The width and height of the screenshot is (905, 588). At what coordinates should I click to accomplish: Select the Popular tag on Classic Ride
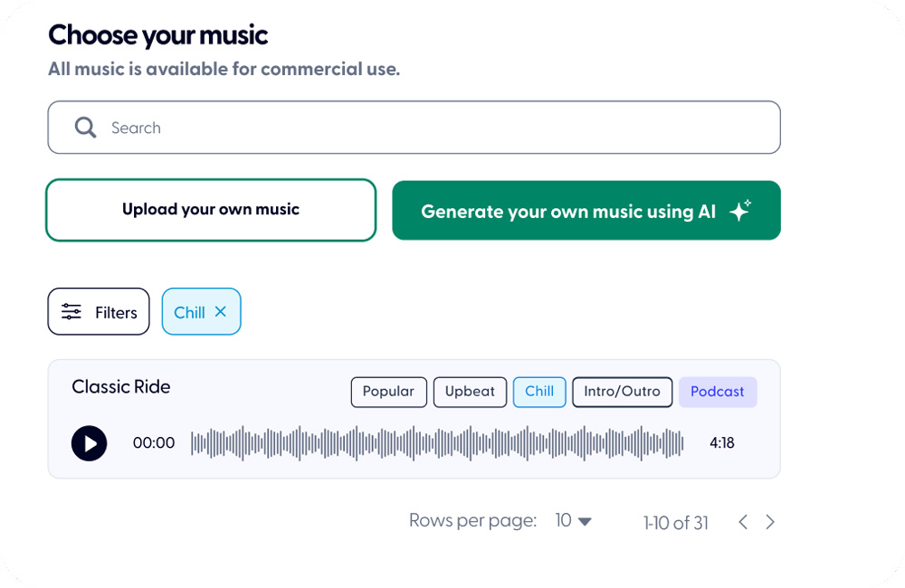click(388, 392)
